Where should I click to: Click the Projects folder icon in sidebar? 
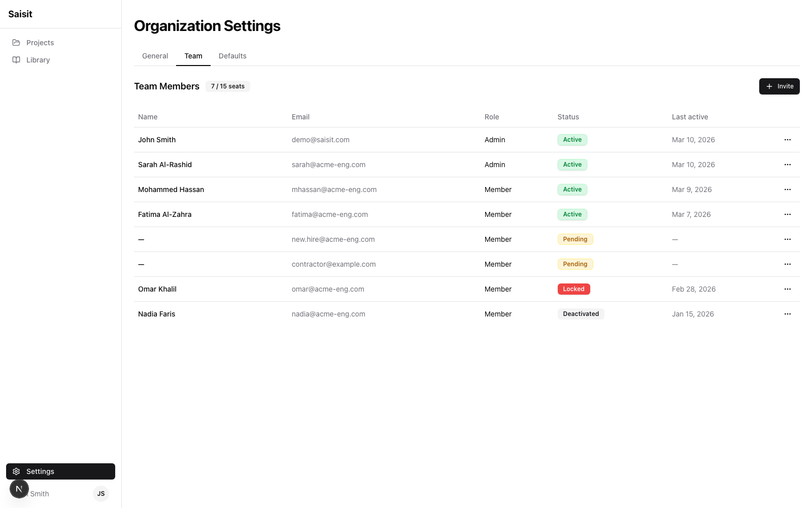point(16,43)
